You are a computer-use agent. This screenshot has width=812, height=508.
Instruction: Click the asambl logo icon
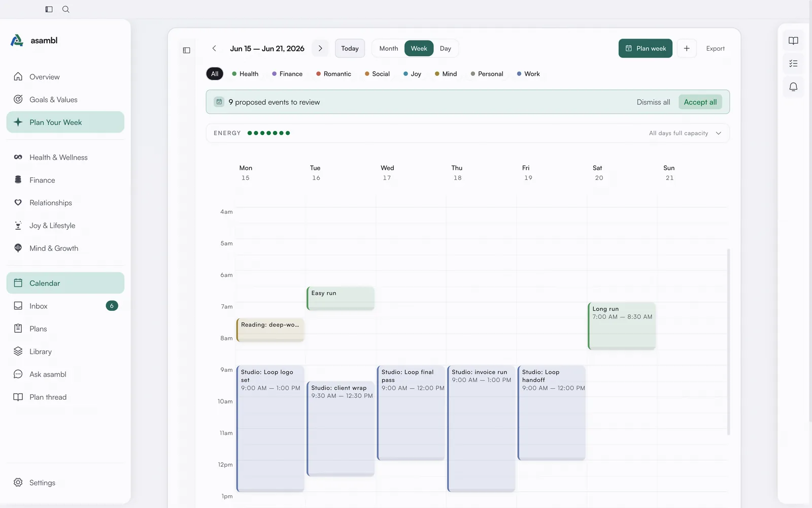click(17, 41)
